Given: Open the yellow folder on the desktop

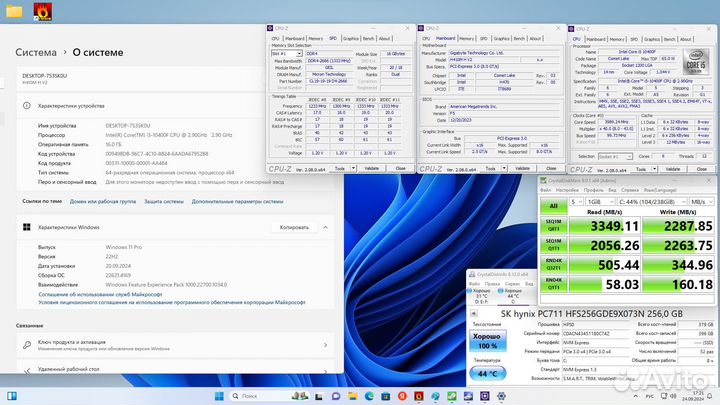Looking at the screenshot, I should (x=14, y=11).
